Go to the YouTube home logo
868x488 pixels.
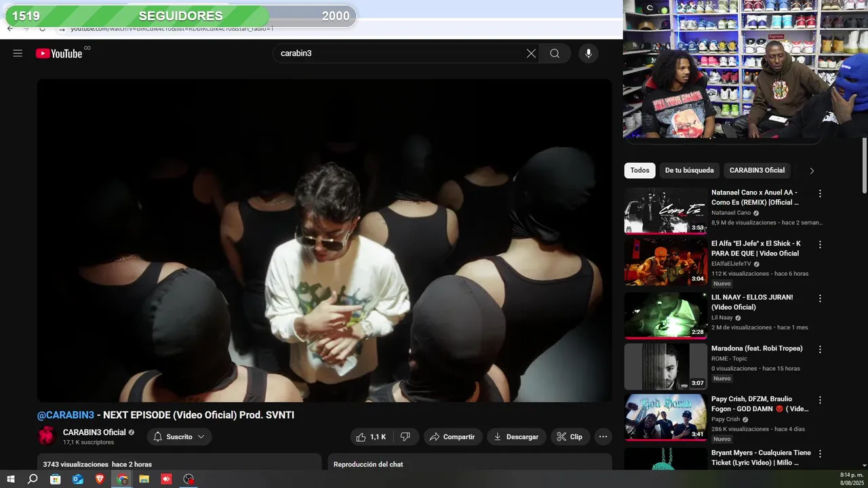[59, 54]
